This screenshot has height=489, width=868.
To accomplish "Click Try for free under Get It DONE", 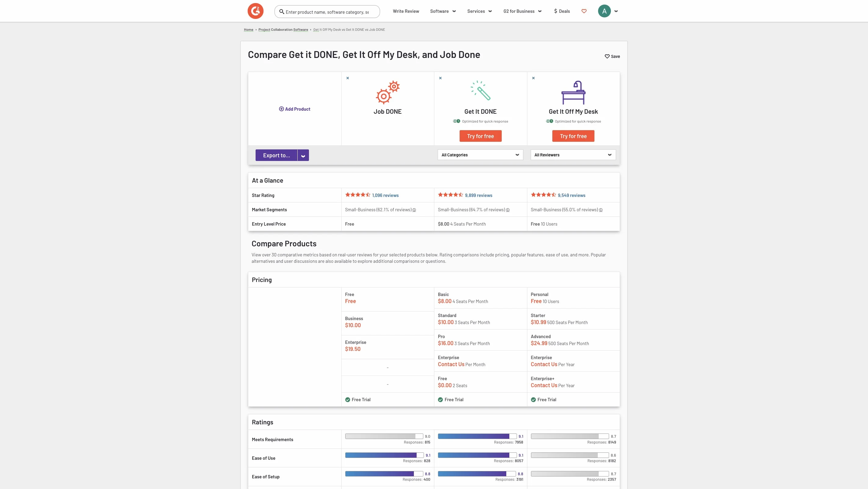I will point(480,136).
